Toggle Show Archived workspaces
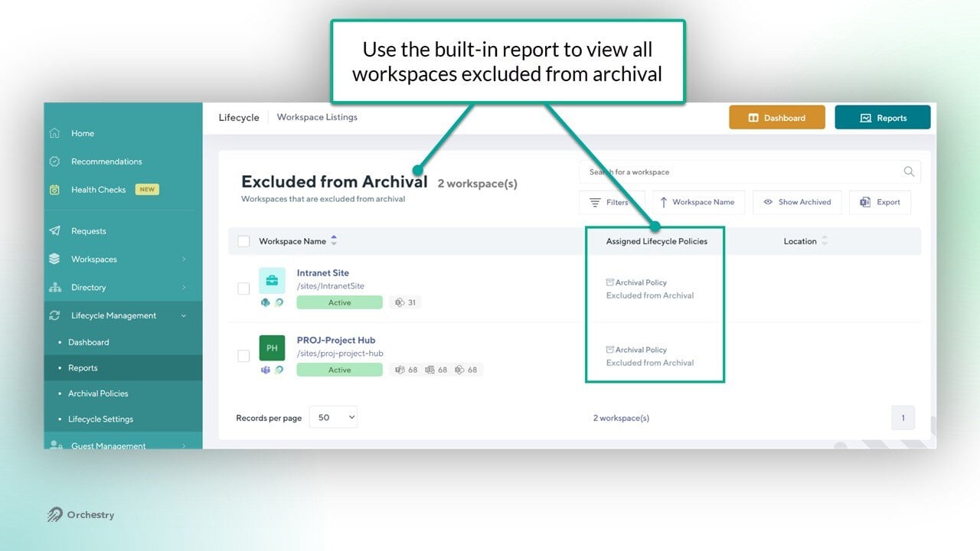The width and height of the screenshot is (980, 551). click(x=797, y=202)
